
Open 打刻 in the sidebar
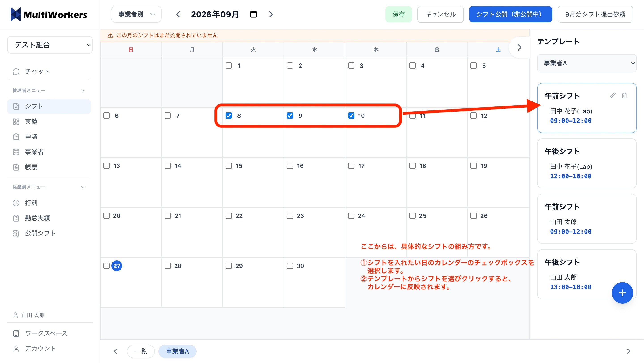coord(49,203)
